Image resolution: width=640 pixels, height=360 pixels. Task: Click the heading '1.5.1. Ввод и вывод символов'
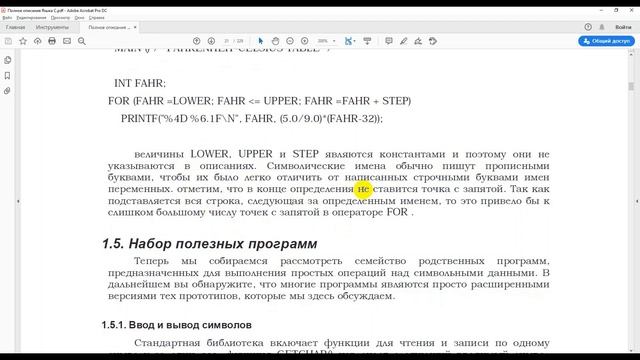[176, 325]
